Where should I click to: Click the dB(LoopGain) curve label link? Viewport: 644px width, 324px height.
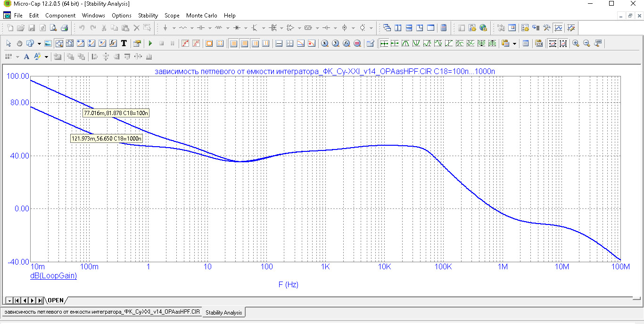coord(53,276)
